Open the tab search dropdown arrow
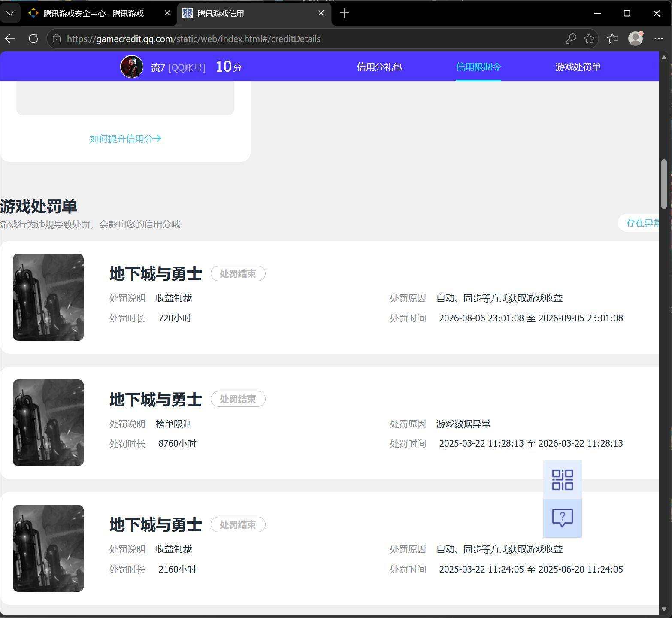The height and width of the screenshot is (618, 672). point(11,13)
